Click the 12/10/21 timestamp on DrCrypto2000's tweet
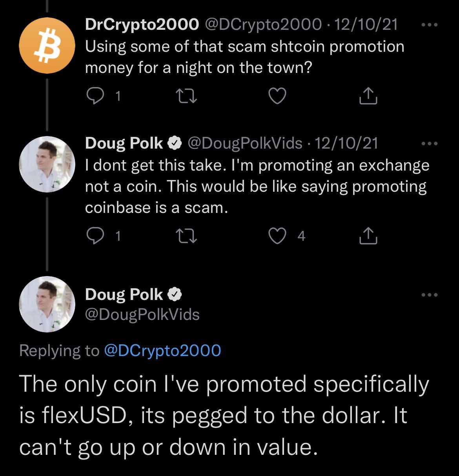 [367, 25]
